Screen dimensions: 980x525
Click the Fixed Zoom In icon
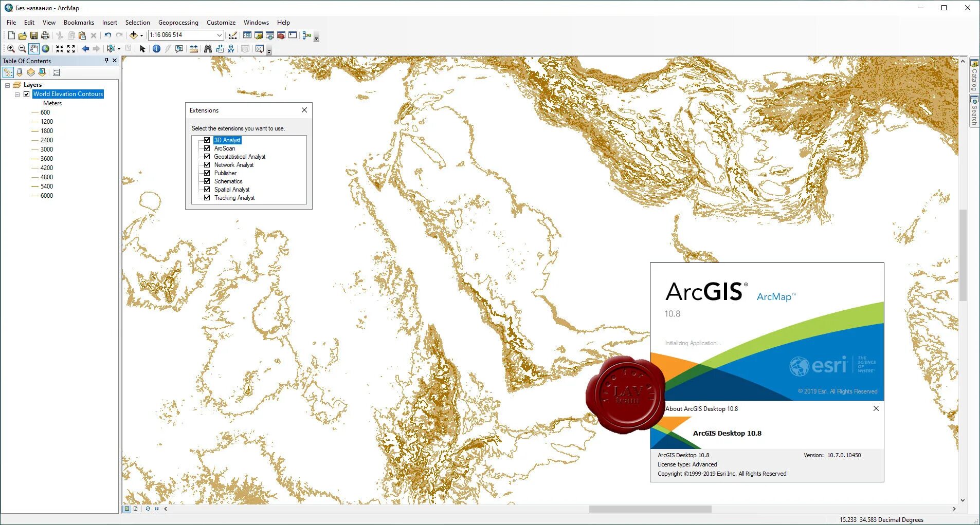tap(60, 49)
